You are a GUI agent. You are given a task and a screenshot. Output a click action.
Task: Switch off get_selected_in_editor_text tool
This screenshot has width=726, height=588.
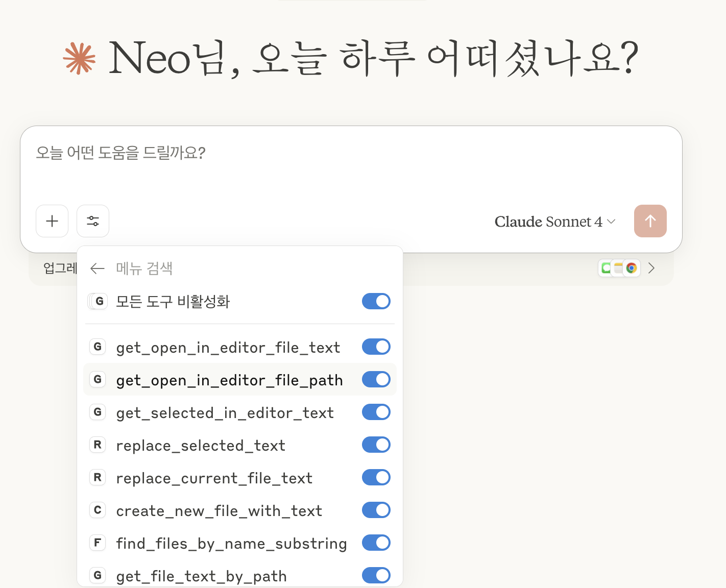point(376,412)
